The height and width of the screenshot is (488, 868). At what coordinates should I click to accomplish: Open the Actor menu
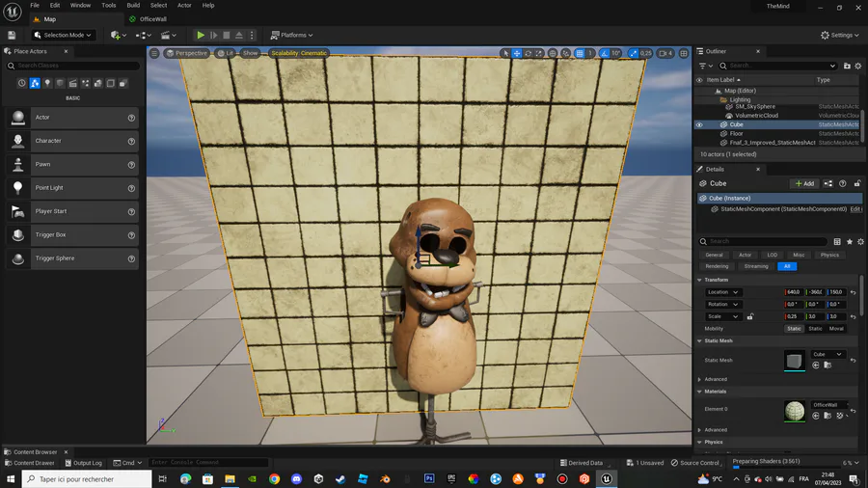click(x=184, y=5)
